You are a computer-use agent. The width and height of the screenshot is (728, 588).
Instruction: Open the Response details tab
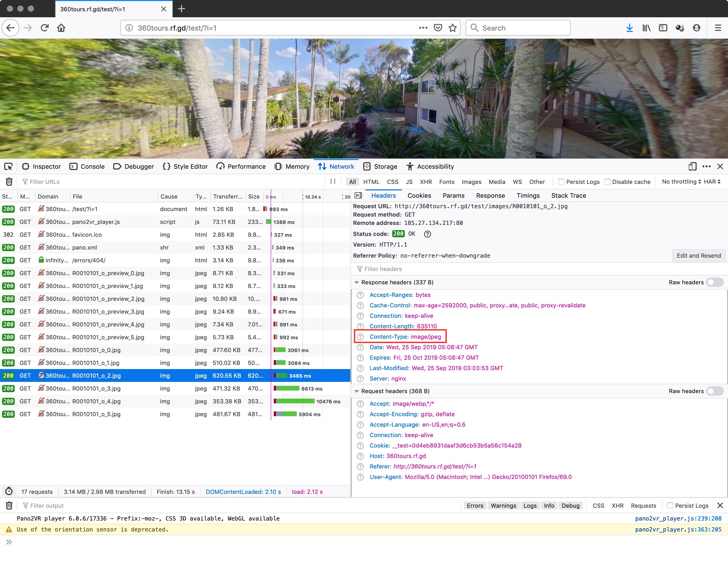(x=490, y=195)
